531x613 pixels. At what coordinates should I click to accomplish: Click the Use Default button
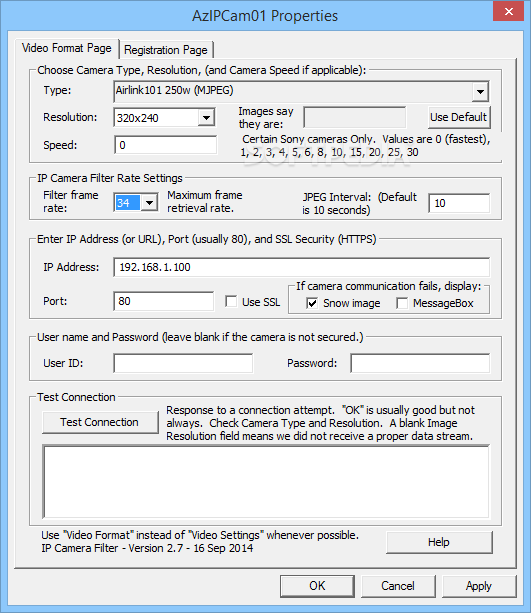(459, 117)
